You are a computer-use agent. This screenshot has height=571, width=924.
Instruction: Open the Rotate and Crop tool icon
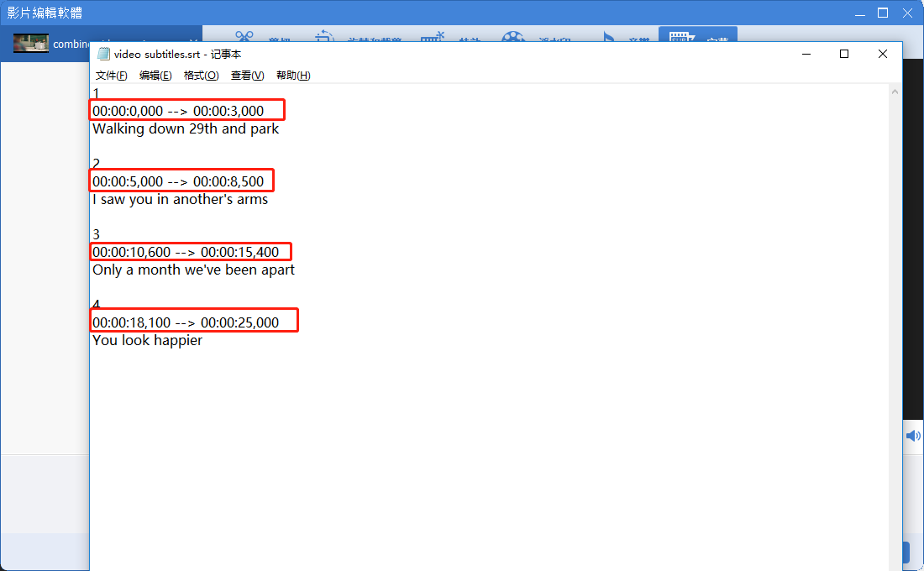click(x=325, y=37)
